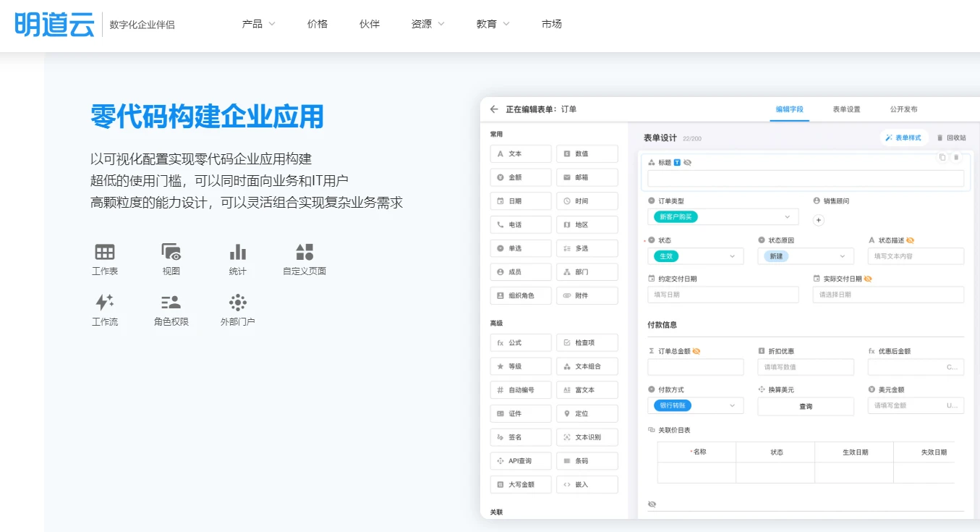Click blue T badge next to 标题
Viewport: 980px width, 532px height.
[x=677, y=163]
